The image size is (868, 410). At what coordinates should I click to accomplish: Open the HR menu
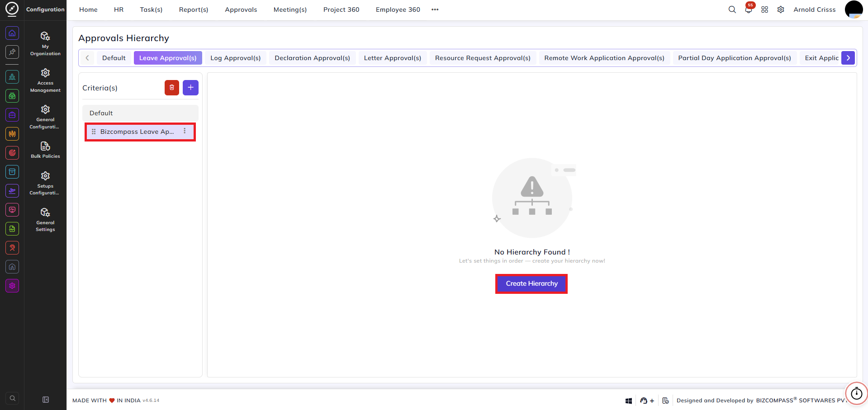pyautogui.click(x=119, y=9)
